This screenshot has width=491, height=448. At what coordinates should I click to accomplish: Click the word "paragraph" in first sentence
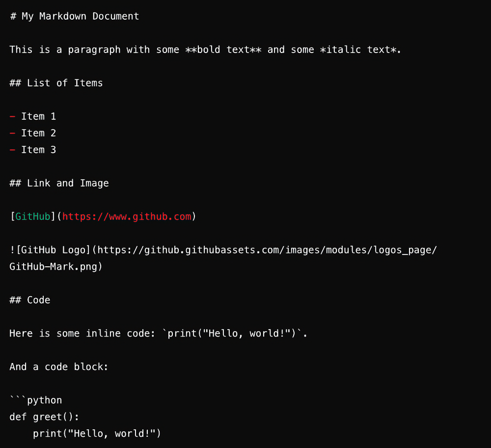[94, 50]
